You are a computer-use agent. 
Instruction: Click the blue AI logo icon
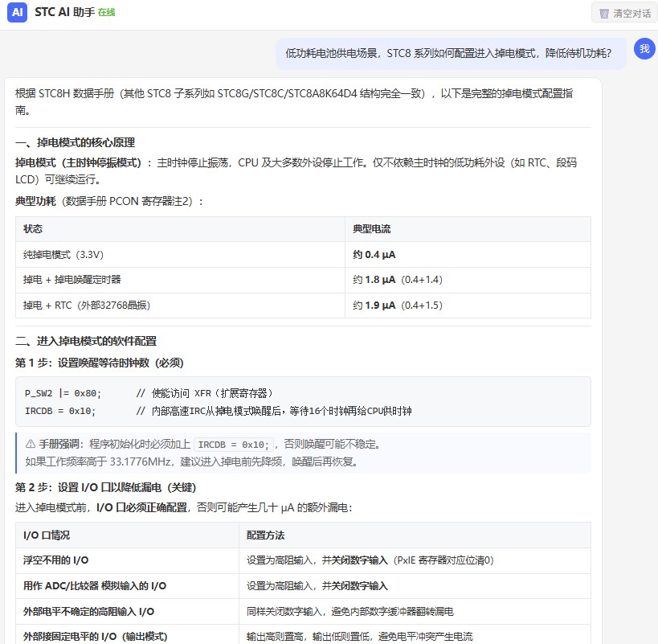tap(17, 12)
